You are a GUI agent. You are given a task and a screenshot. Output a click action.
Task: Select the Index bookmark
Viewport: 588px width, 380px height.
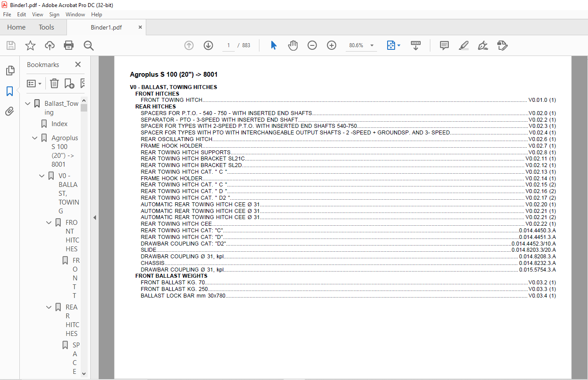[59, 124]
